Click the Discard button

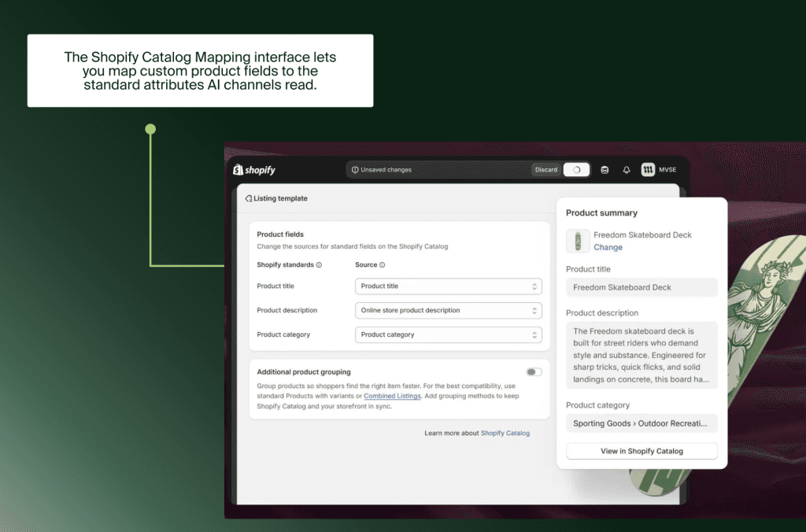546,170
